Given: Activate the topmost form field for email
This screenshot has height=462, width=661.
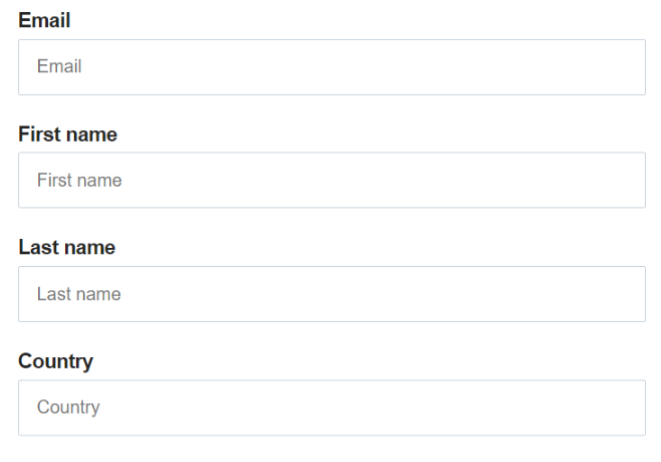Looking at the screenshot, I should click(x=332, y=67).
